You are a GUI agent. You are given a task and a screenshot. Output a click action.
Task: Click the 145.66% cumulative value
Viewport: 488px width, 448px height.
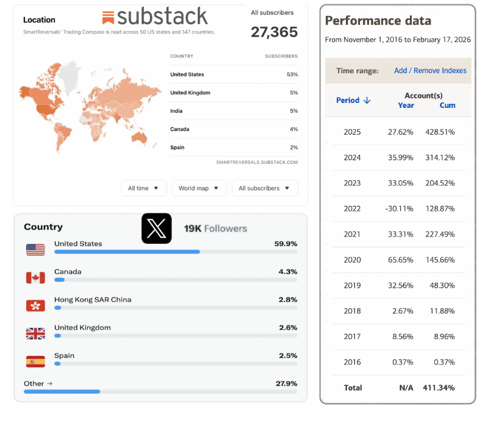tap(440, 260)
